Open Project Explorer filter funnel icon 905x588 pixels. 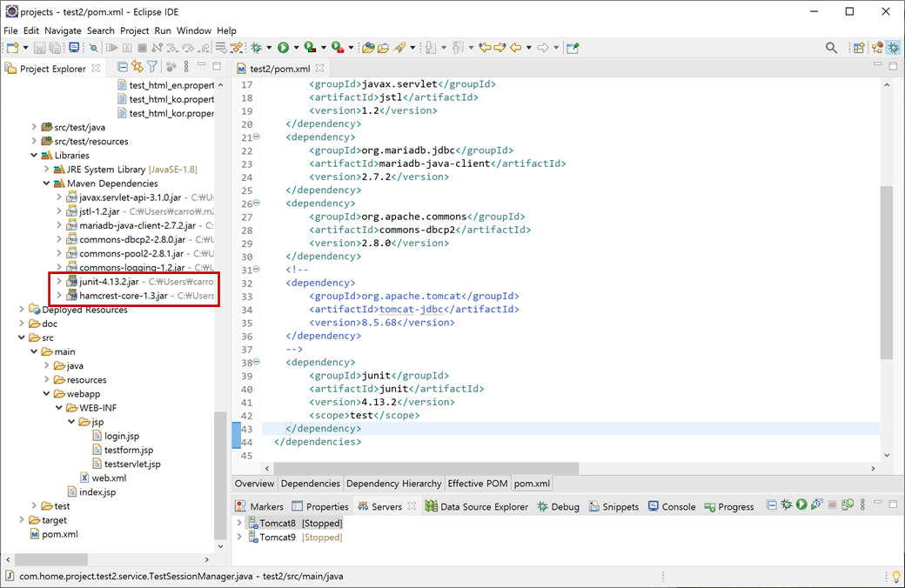pyautogui.click(x=151, y=67)
